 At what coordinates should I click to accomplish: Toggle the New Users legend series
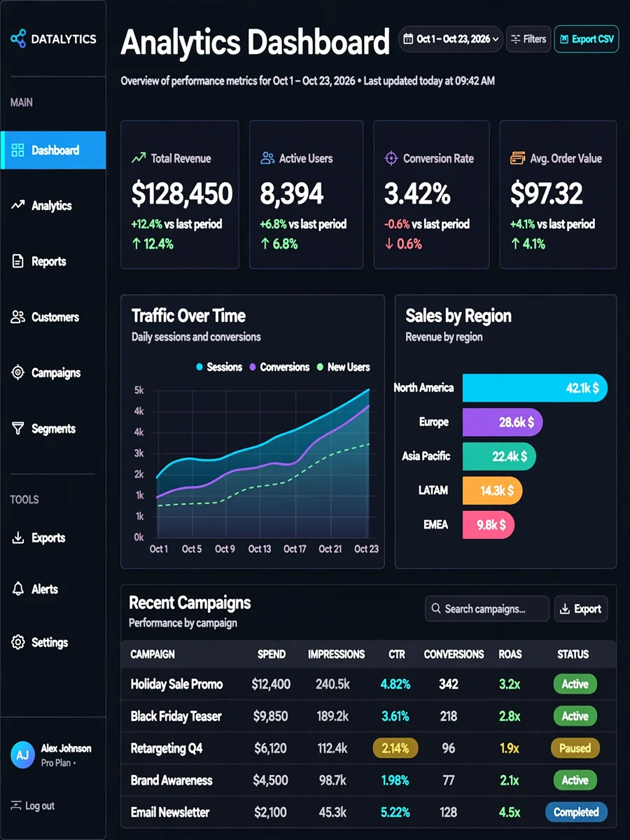pyautogui.click(x=343, y=367)
